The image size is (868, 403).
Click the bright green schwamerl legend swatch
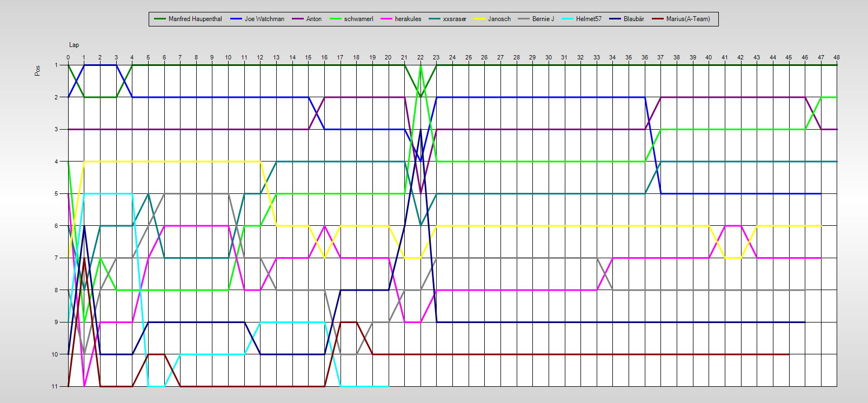[336, 19]
